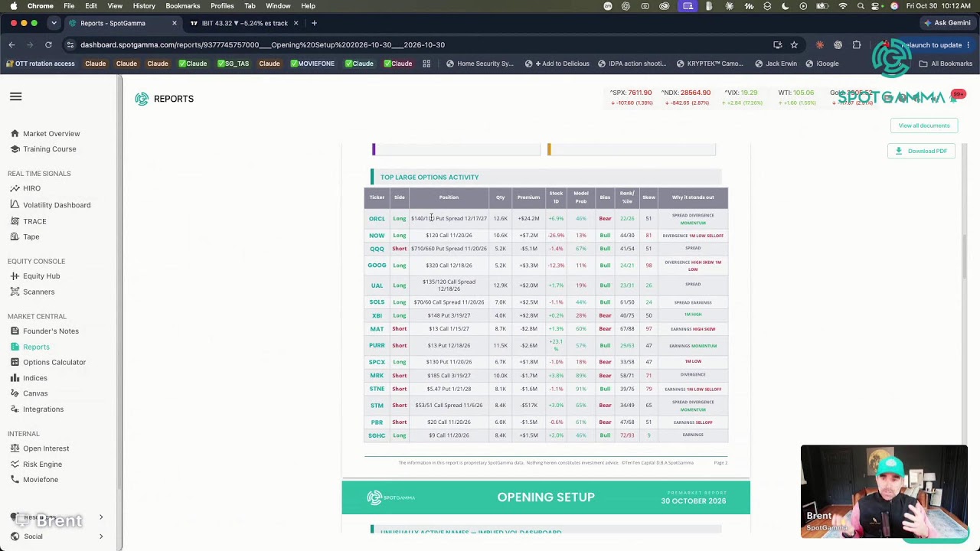This screenshot has width=980, height=551.
Task: Click the ORCL ticker in the table
Action: pos(377,219)
